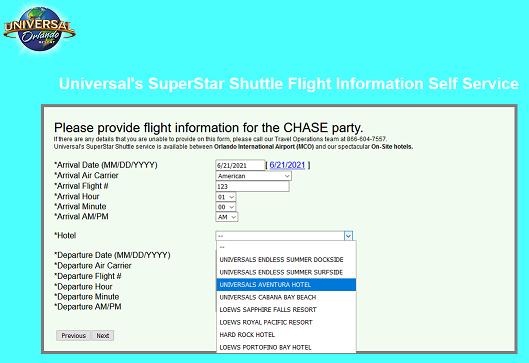Select Loews Portofino Bay Hotel option

pyautogui.click(x=286, y=347)
